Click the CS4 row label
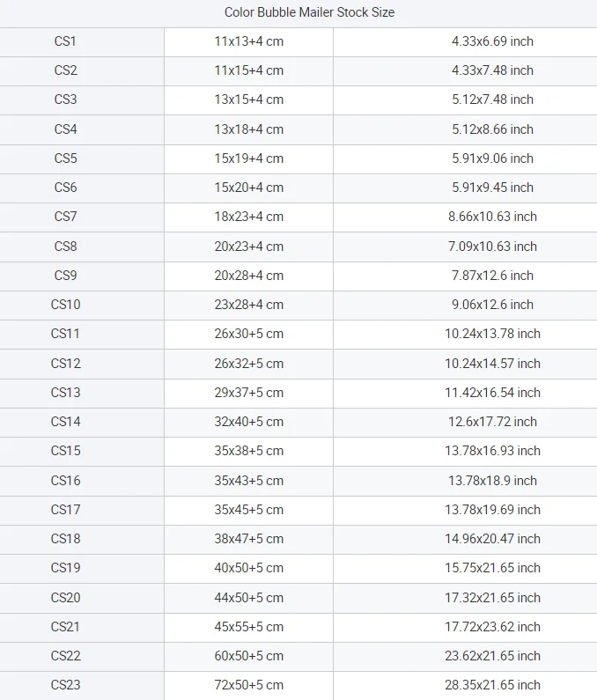The height and width of the screenshot is (700, 597). [x=66, y=129]
